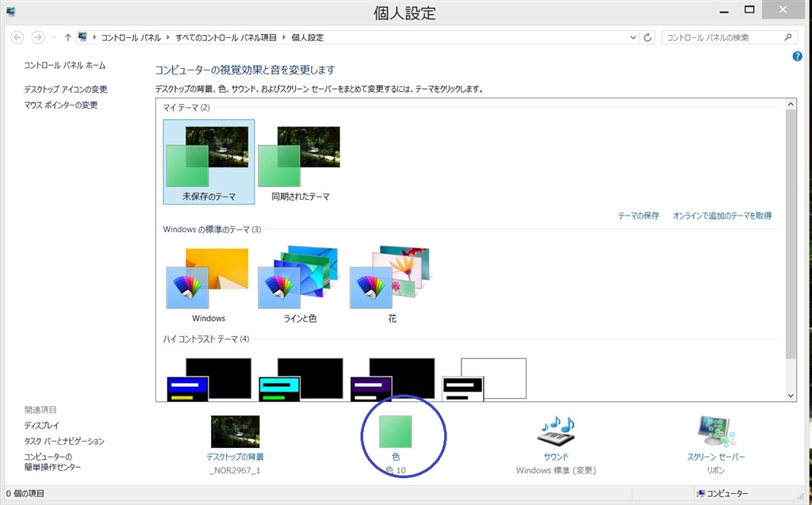Viewport: 812px width, 505px height.
Task: Expand the arrow after コントロール パネル breadcrumb
Action: coord(168,38)
